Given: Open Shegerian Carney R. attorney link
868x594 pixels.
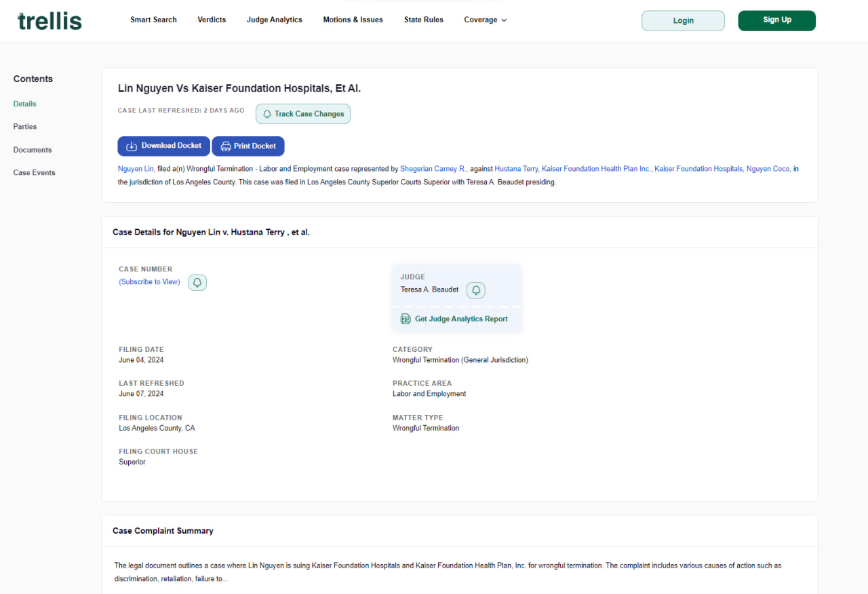Looking at the screenshot, I should 433,169.
